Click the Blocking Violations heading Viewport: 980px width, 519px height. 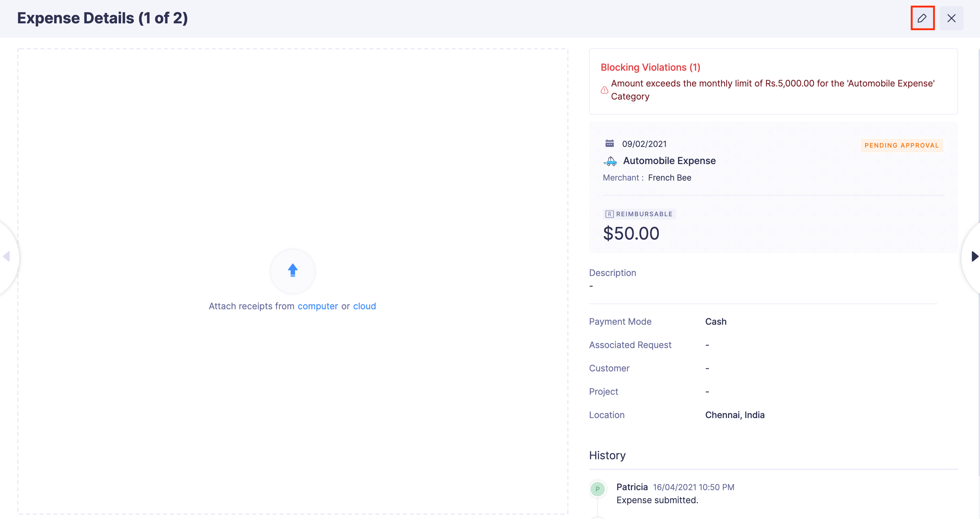click(x=650, y=67)
